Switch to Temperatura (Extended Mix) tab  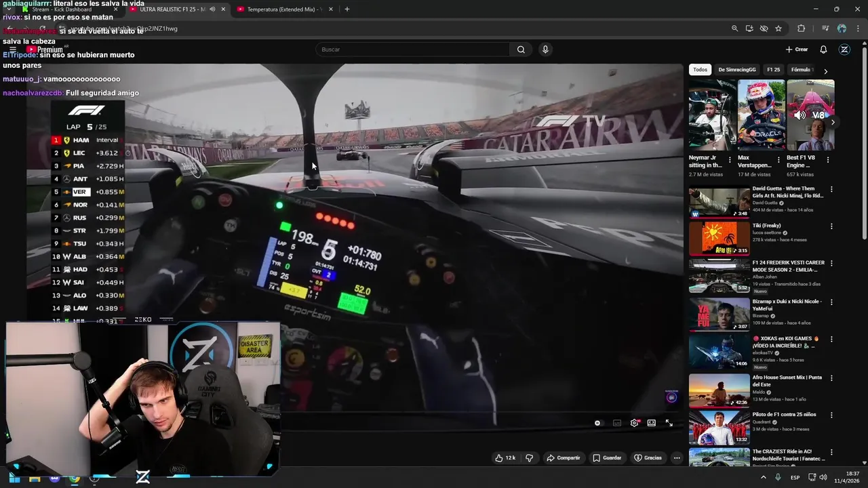[x=283, y=9]
